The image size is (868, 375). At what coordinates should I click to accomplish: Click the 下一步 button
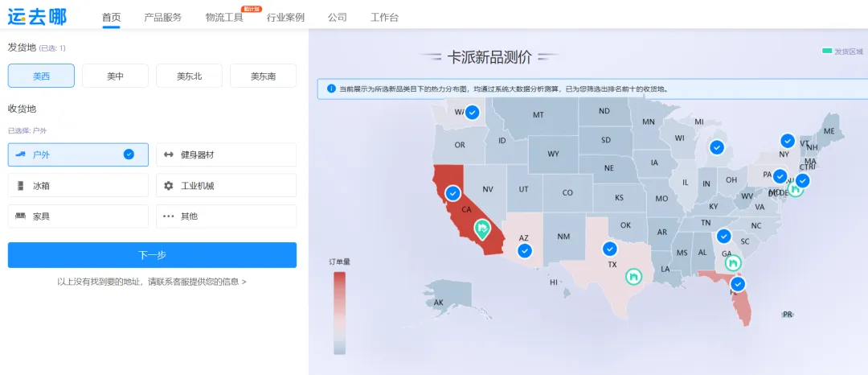(152, 255)
